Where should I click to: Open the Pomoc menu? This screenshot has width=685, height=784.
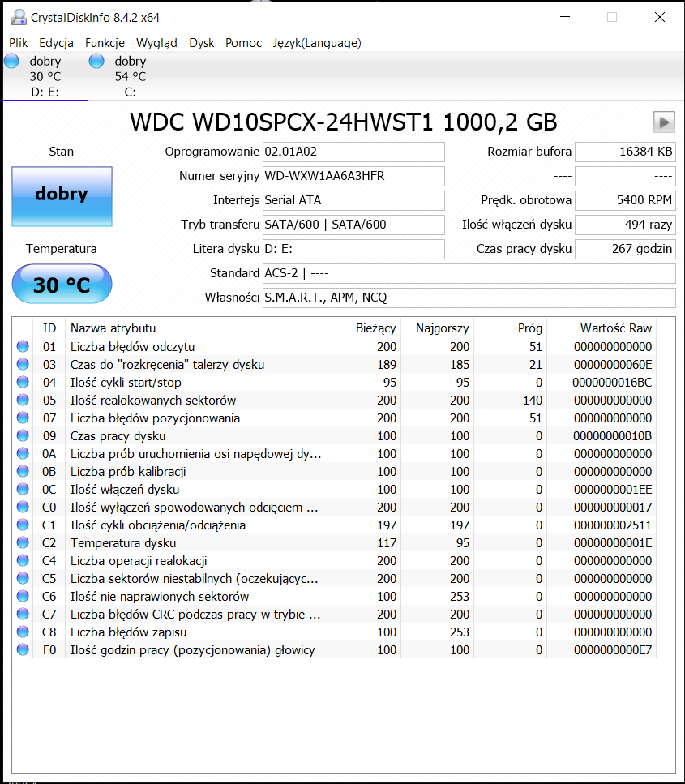pos(243,43)
